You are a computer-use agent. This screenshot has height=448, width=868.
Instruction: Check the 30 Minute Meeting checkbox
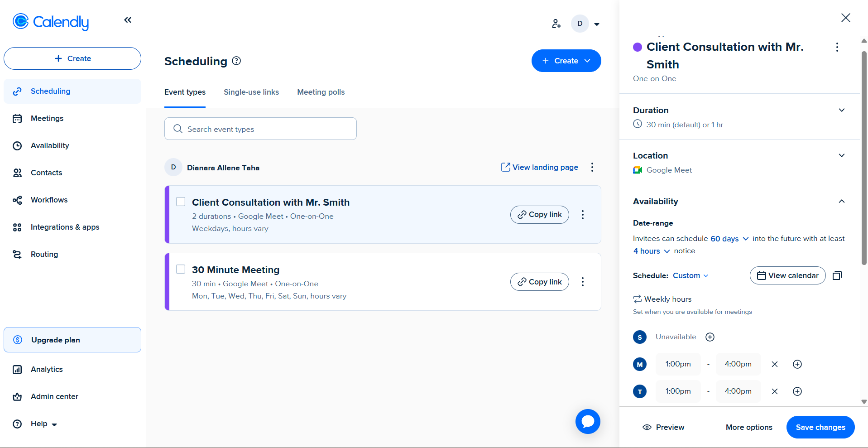181,269
